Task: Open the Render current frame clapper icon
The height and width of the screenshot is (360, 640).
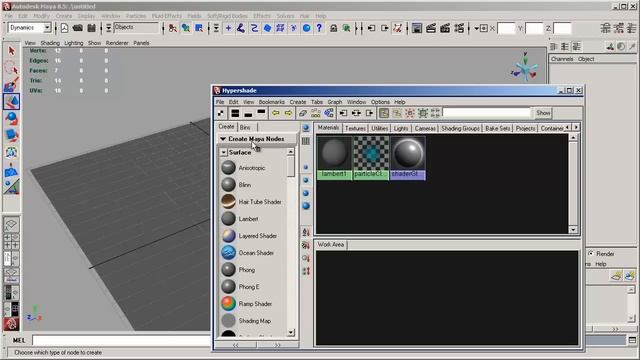Action: 431,28
